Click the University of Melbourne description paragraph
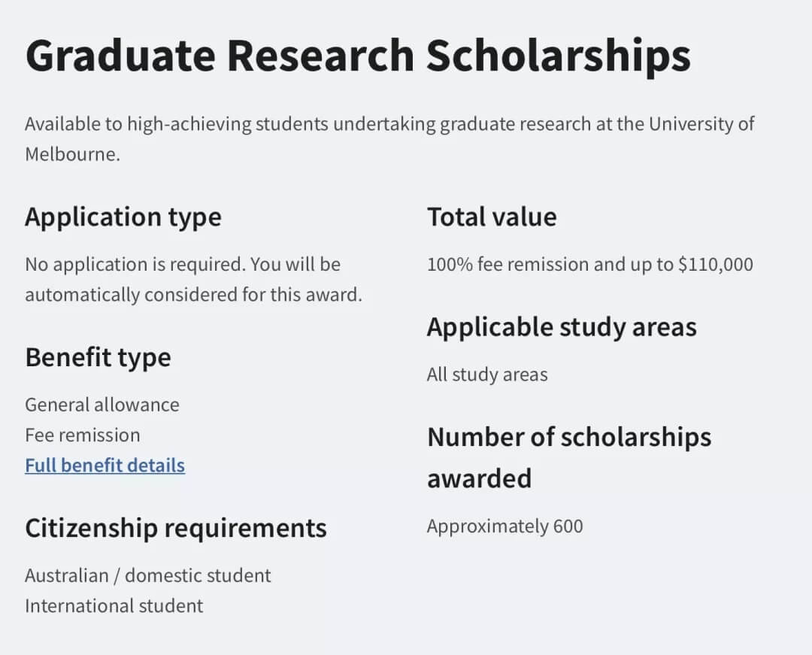Screen dimensions: 812x655 [389, 139]
